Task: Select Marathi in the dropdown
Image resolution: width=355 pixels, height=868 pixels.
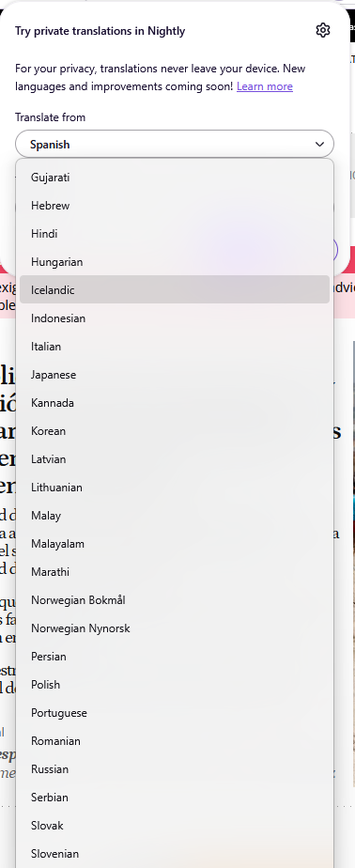Action: coord(175,572)
